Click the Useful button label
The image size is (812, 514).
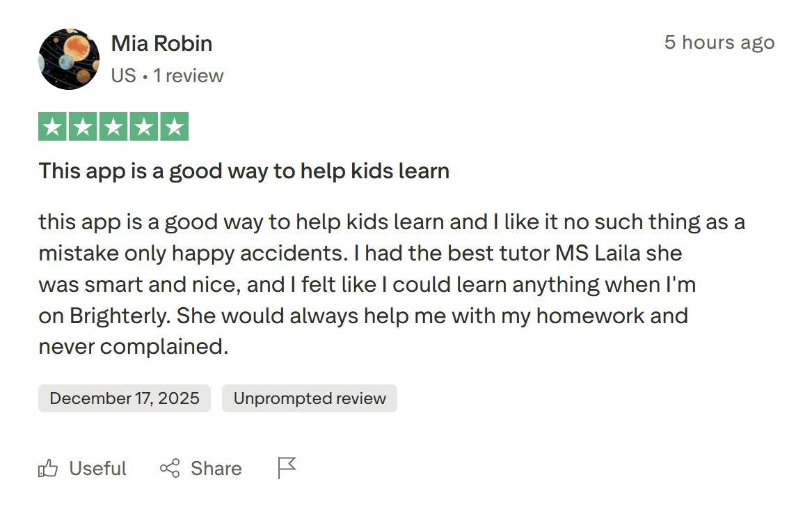coord(97,468)
